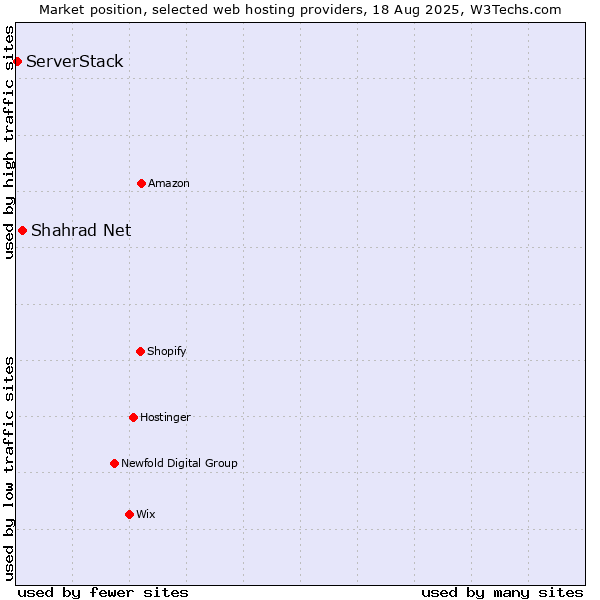Click the Hostinger data point marker
Screen dimensions: 600x600
[x=133, y=417]
